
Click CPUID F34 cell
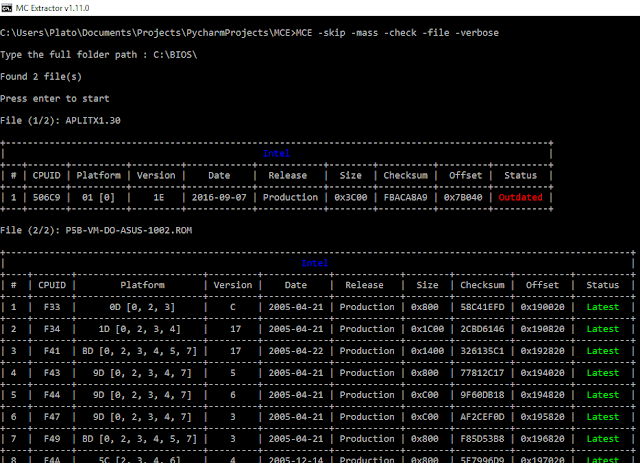pos(52,329)
